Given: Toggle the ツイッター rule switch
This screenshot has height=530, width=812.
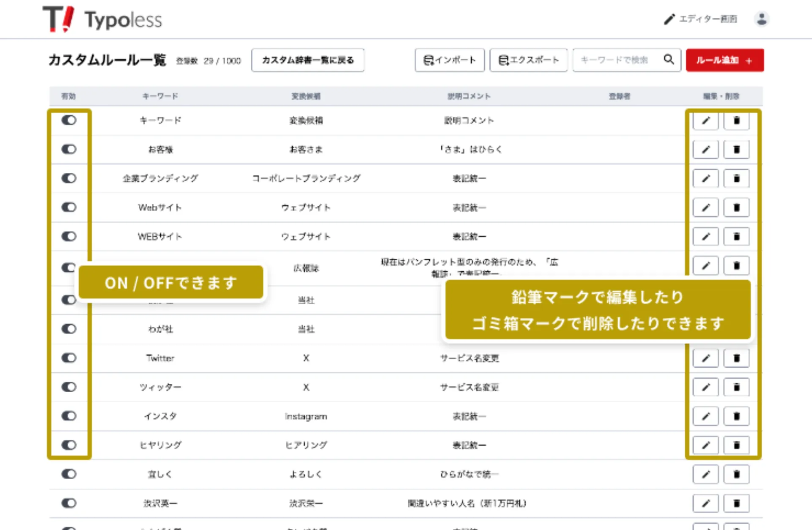Looking at the screenshot, I should (69, 387).
